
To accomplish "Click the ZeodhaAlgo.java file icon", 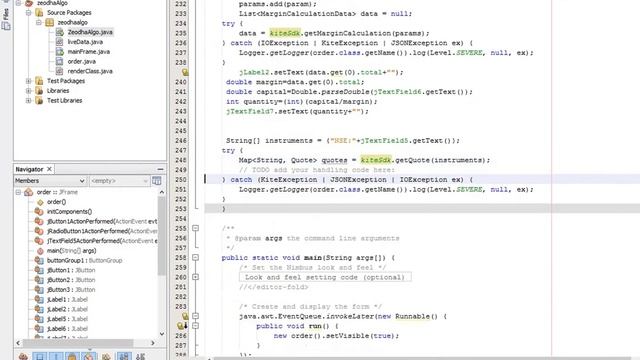I will pos(60,32).
